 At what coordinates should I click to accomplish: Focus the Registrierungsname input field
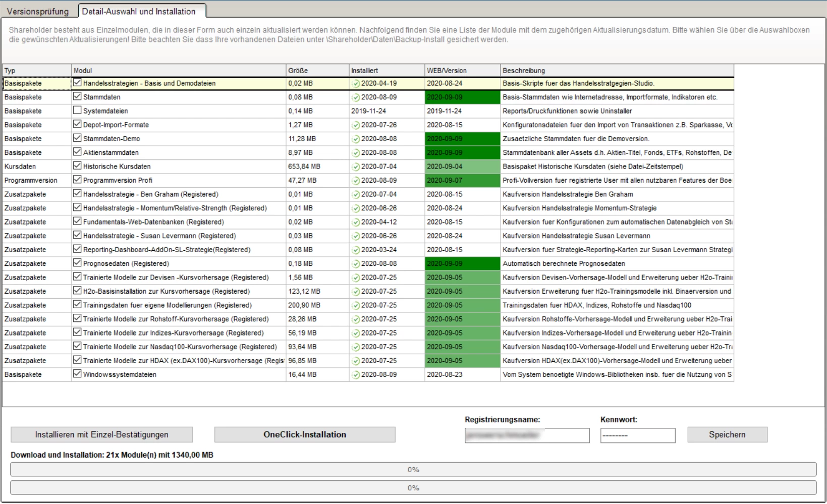tap(527, 435)
